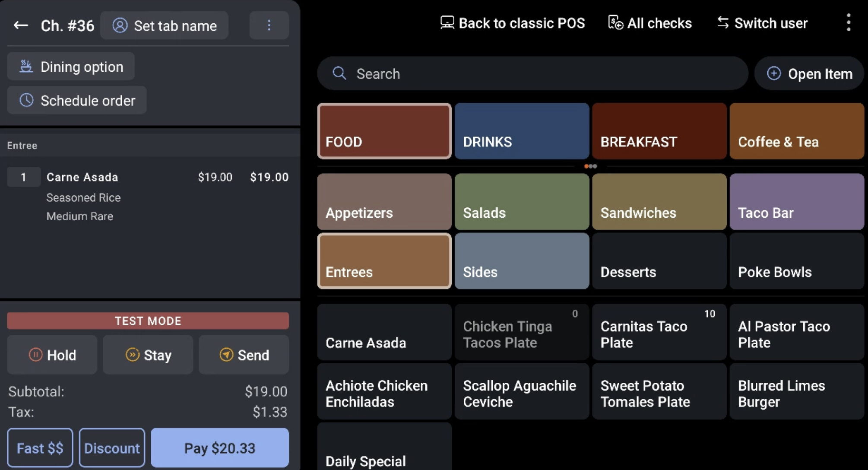868x470 pixels.
Task: Open the overflow menu at top right
Action: click(848, 23)
